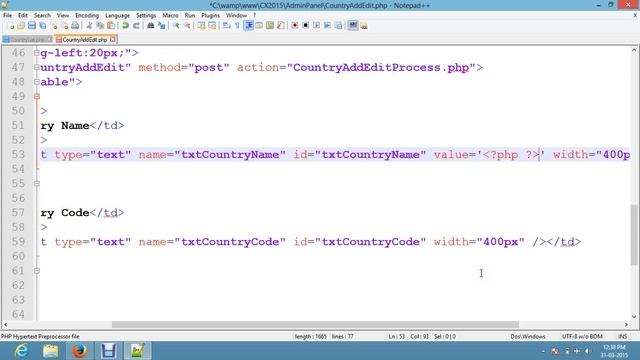
Task: Open the Search menu
Action: coord(42,15)
